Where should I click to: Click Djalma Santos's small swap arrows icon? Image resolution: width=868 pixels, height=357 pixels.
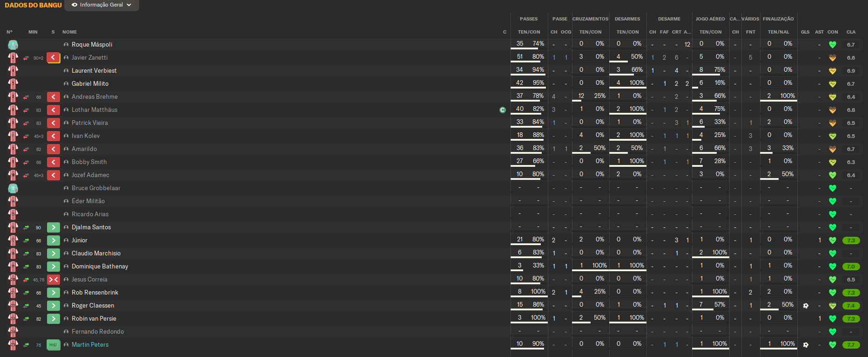pos(26,227)
